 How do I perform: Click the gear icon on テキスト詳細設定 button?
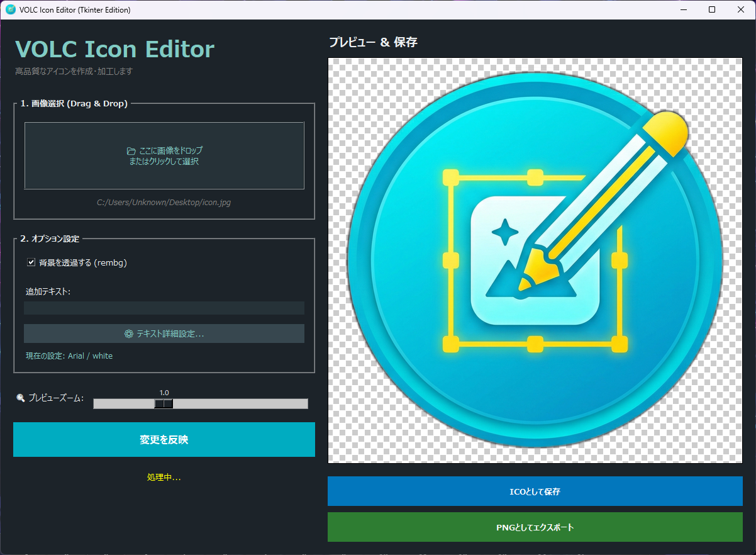click(x=129, y=333)
